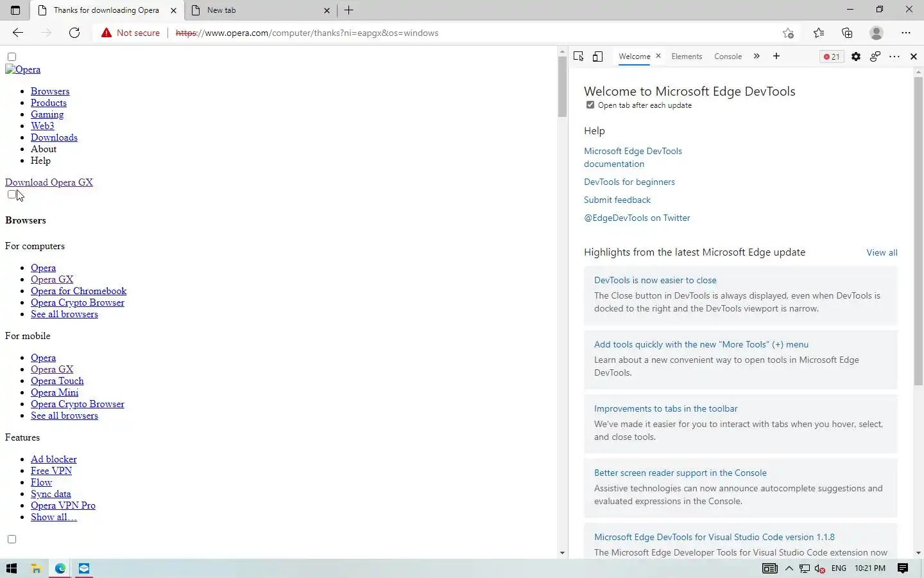Open a new browser tab

349,10
